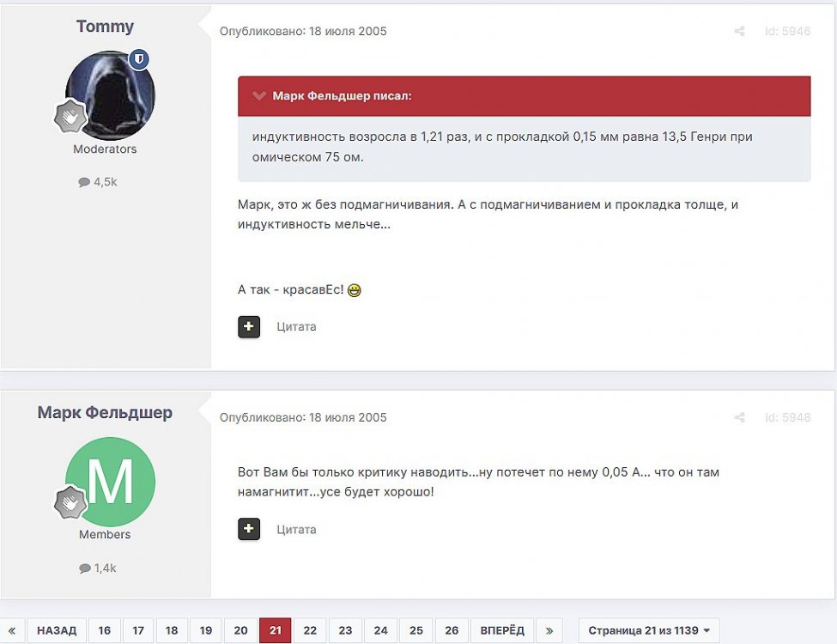
Task: Jump to last page with double-right arrow
Action: 549,630
